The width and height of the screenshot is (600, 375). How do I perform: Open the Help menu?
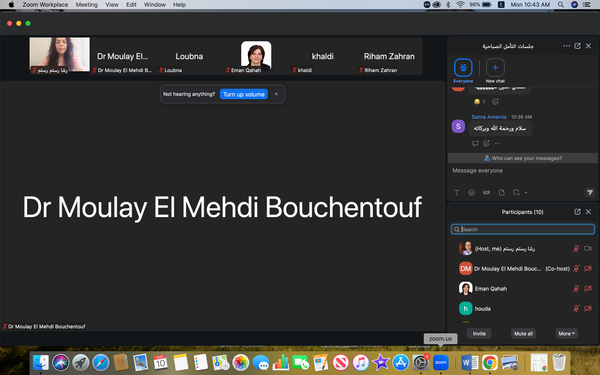pyautogui.click(x=179, y=5)
